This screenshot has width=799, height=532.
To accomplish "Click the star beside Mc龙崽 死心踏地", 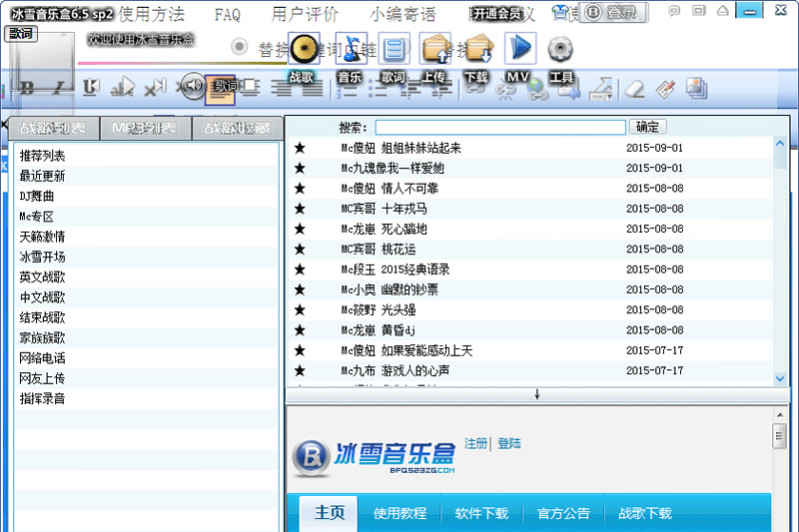I will coord(300,230).
